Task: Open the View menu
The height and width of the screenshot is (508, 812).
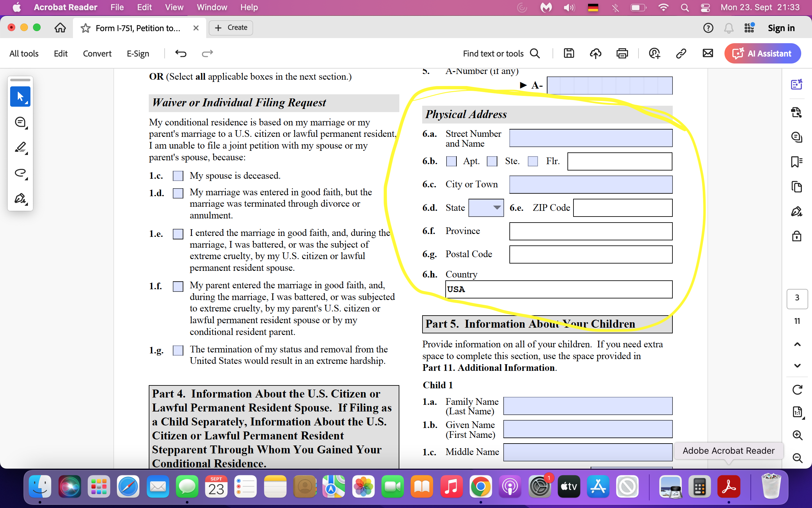Action: pyautogui.click(x=174, y=7)
